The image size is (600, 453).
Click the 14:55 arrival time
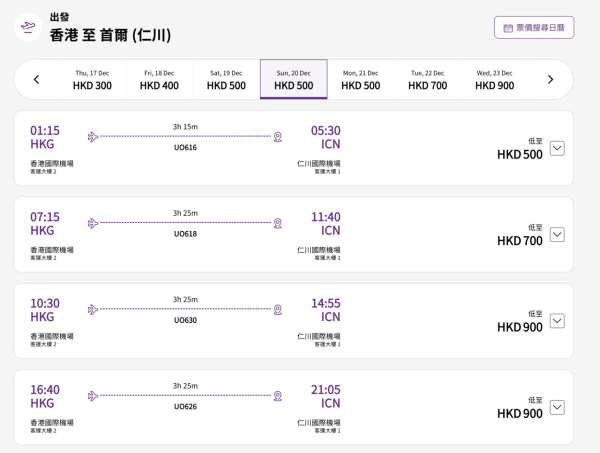pyautogui.click(x=326, y=303)
